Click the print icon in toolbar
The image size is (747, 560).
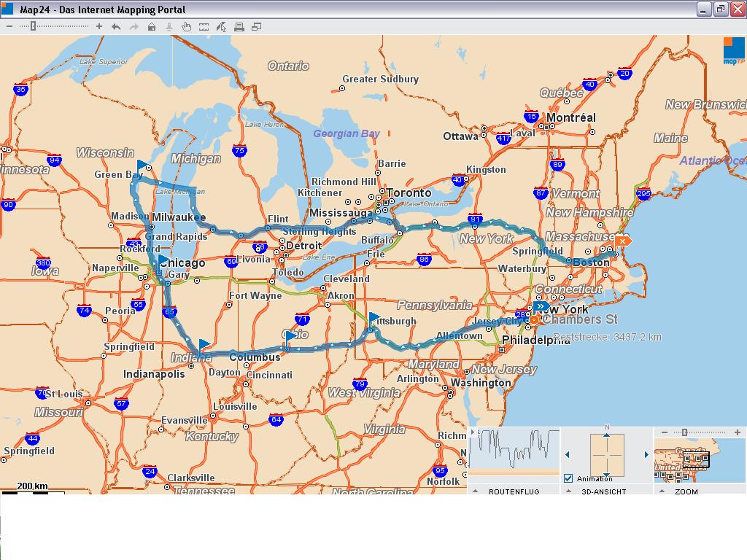pos(239,27)
